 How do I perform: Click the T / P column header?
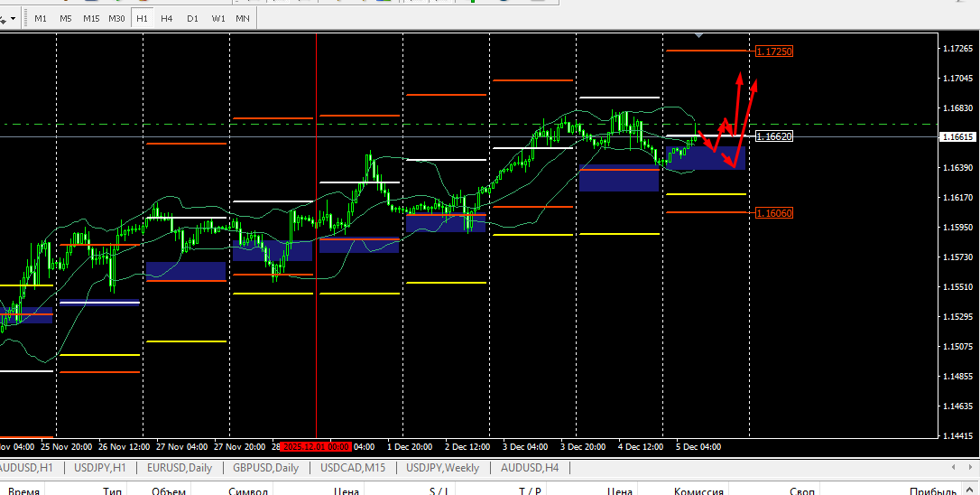click(x=530, y=491)
